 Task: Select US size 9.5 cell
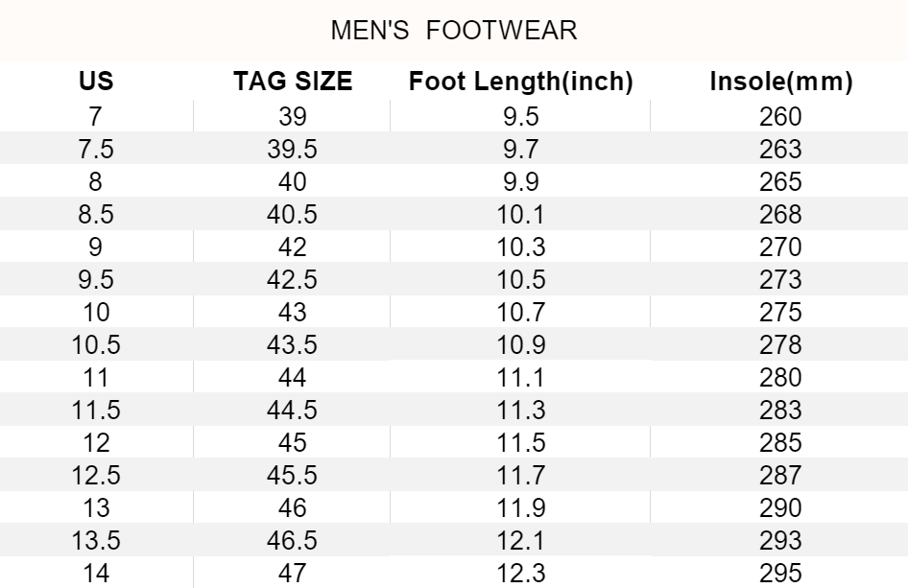[96, 279]
